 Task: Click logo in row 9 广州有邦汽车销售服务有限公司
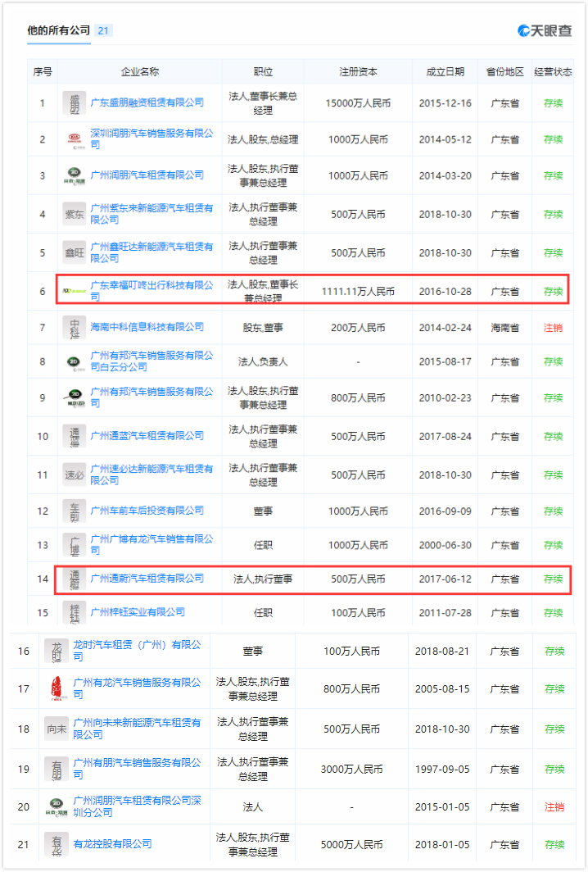pyautogui.click(x=74, y=397)
